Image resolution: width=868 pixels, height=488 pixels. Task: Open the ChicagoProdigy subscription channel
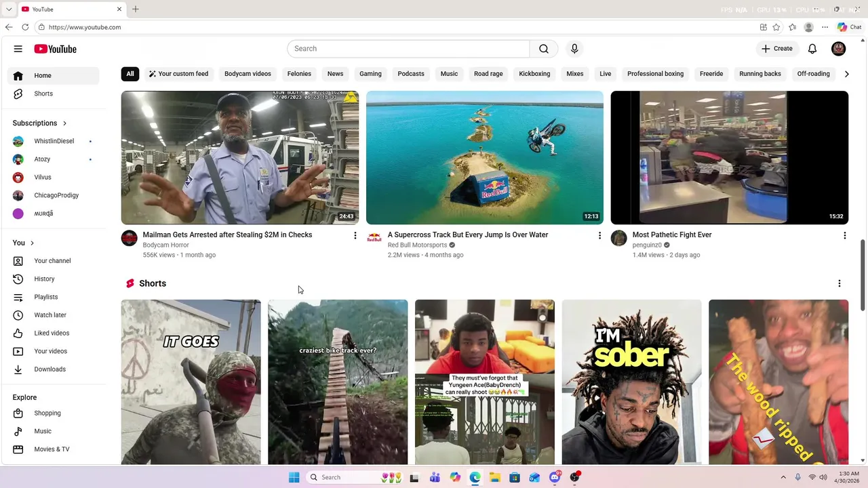[x=54, y=195]
